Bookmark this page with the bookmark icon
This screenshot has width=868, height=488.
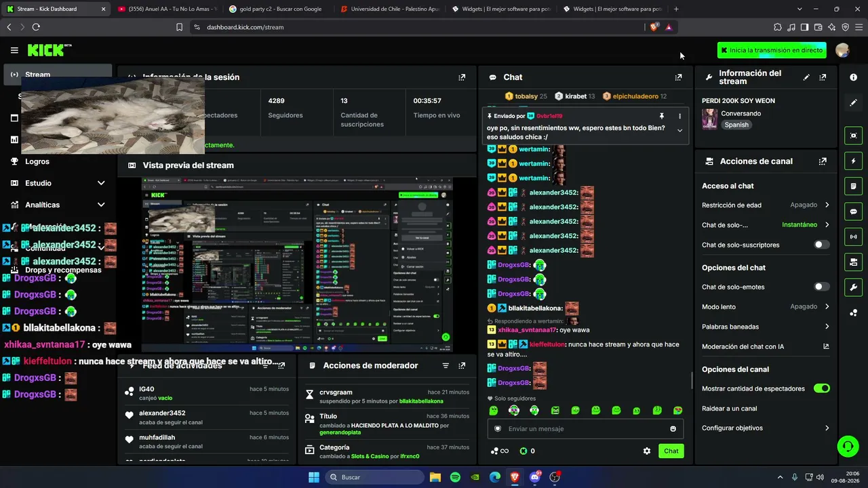(x=179, y=27)
